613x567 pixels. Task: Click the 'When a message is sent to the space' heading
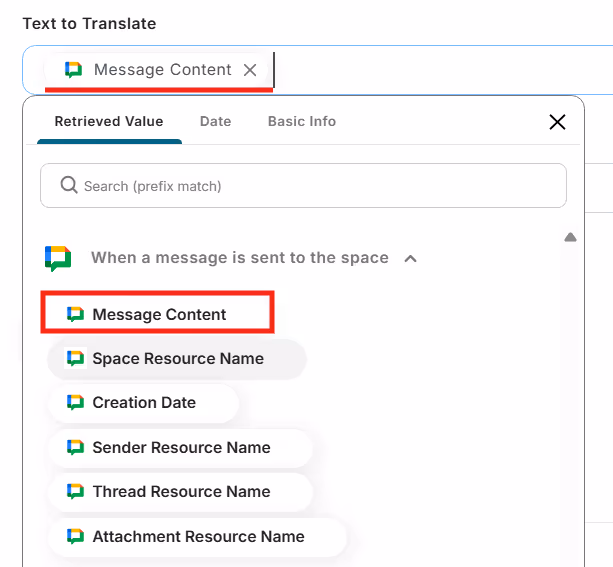[x=240, y=258]
